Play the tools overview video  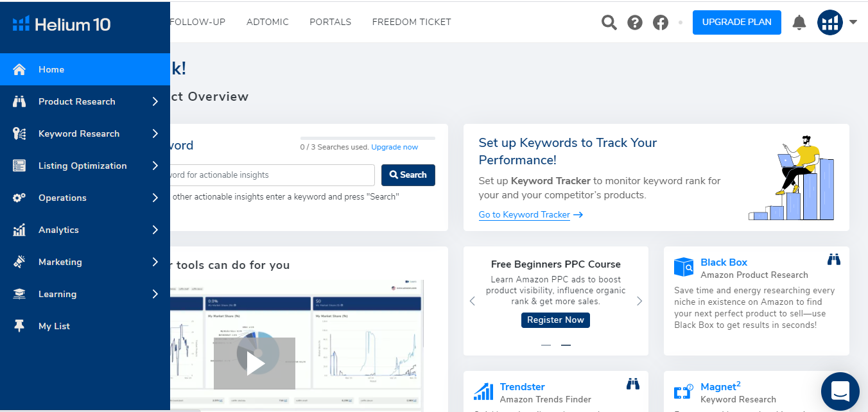[254, 363]
